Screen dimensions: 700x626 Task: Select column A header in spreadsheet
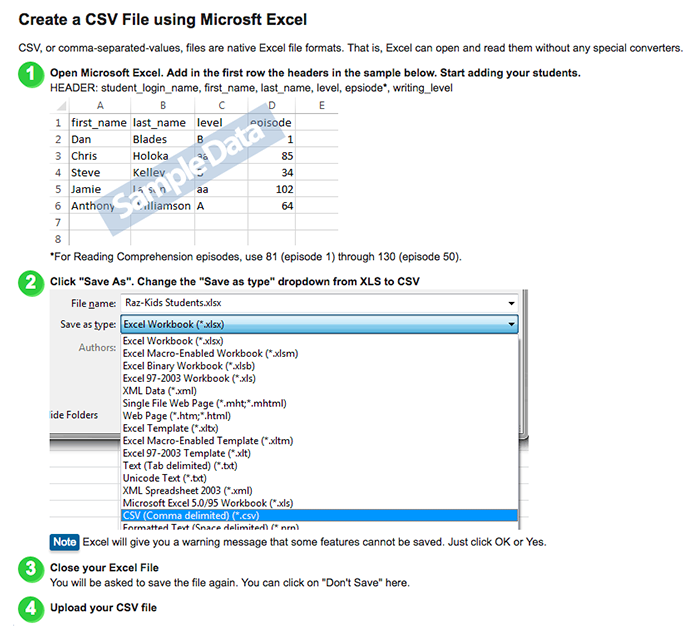[100, 106]
